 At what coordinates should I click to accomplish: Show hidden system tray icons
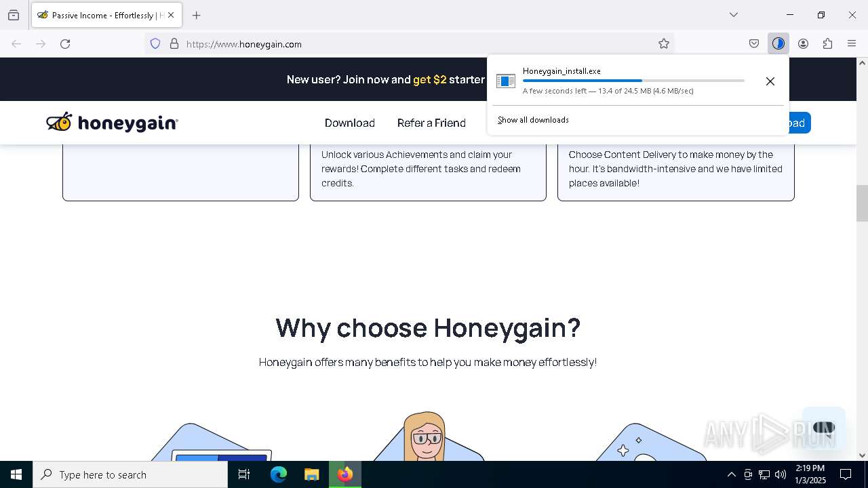tap(731, 474)
